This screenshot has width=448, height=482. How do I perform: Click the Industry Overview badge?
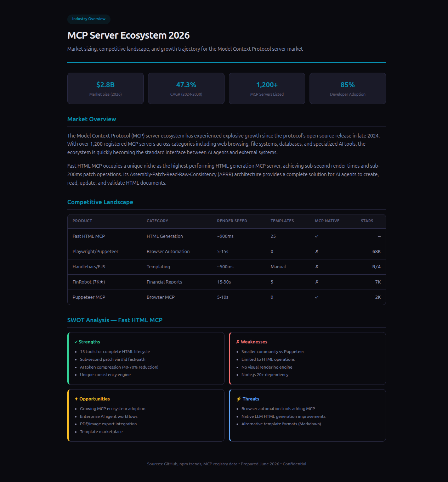point(89,19)
